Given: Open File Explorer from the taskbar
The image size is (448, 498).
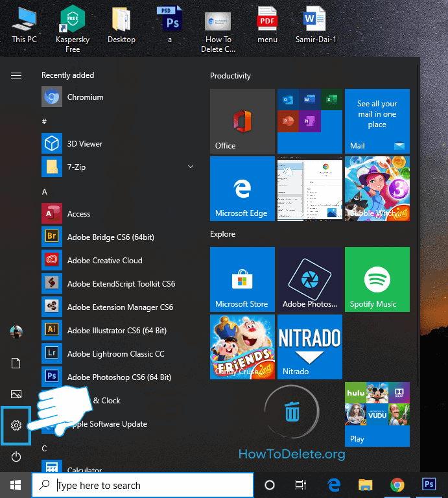Looking at the screenshot, I should click(366, 485).
